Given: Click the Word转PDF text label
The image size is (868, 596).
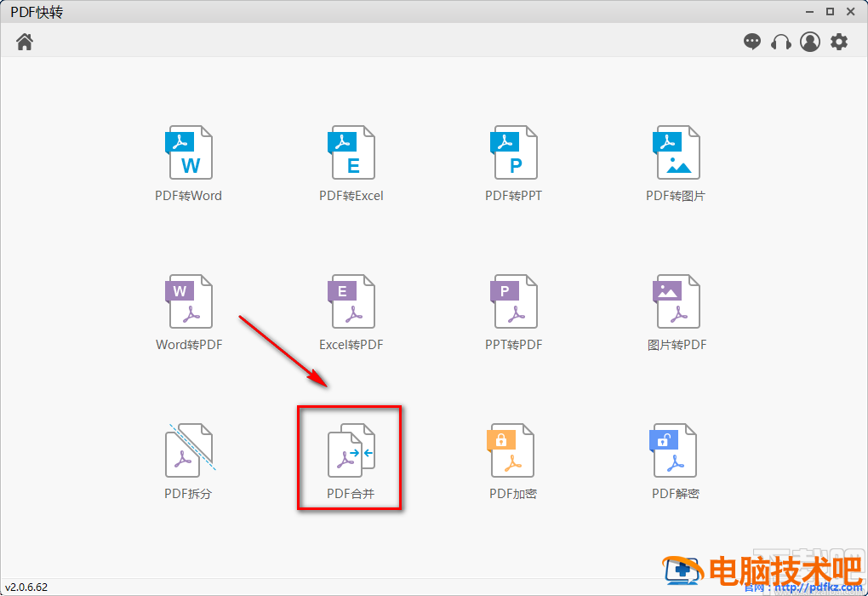Looking at the screenshot, I should click(x=189, y=345).
